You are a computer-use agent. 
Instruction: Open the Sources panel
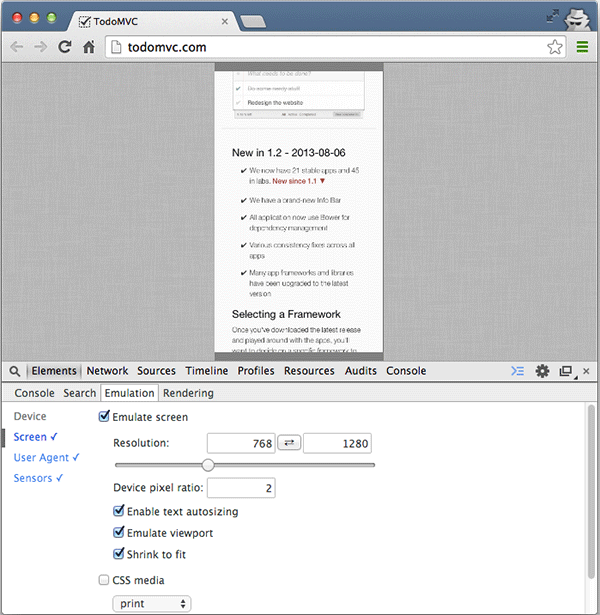(x=156, y=371)
